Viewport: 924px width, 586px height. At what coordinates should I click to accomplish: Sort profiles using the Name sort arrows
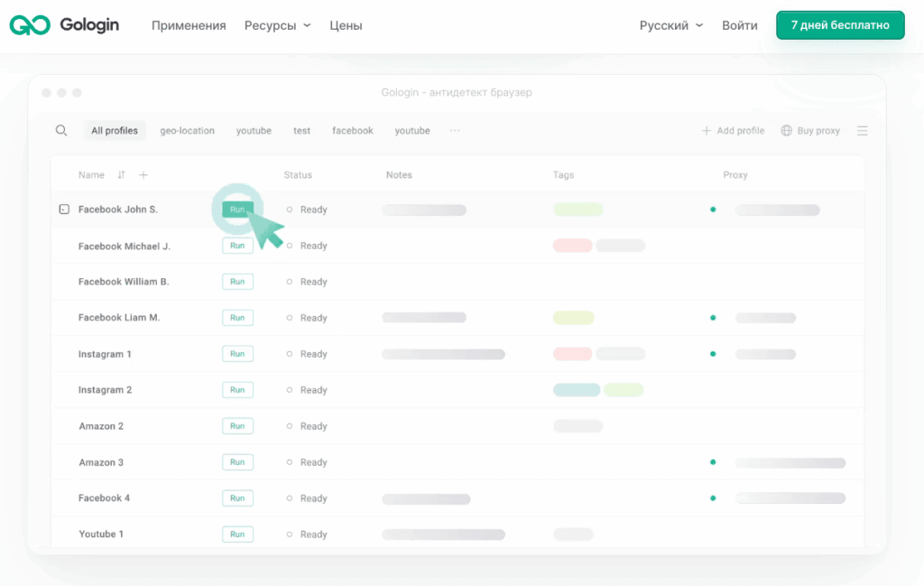pos(122,175)
